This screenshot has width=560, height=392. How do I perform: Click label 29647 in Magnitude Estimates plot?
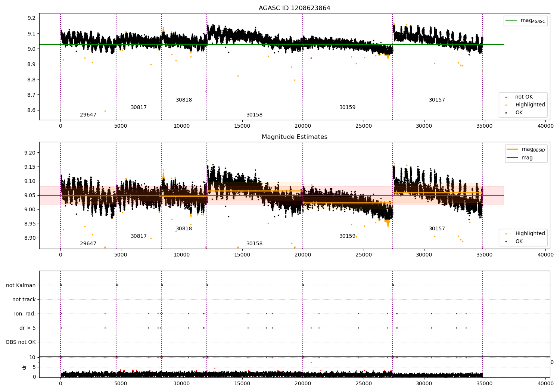pyautogui.click(x=88, y=244)
